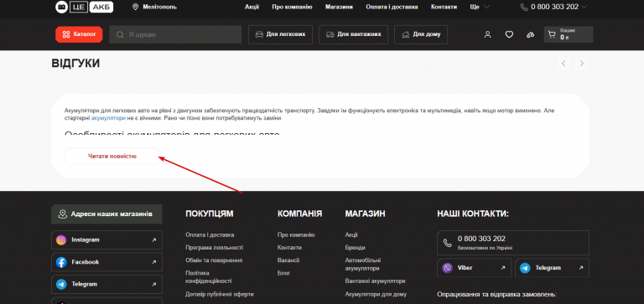Screen dimensions: 644x304
Task: Open footer link Програма лояльності
Action: coord(215,248)
